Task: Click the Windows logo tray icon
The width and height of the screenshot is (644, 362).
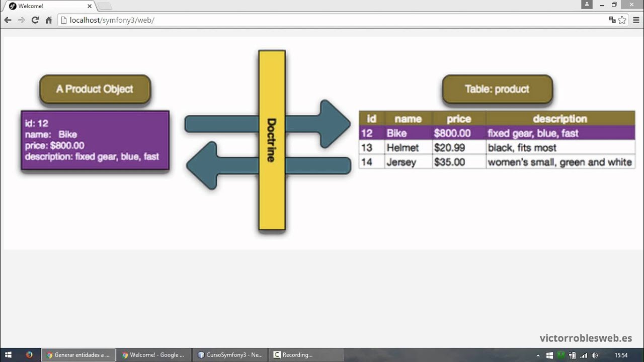Action: [549, 355]
